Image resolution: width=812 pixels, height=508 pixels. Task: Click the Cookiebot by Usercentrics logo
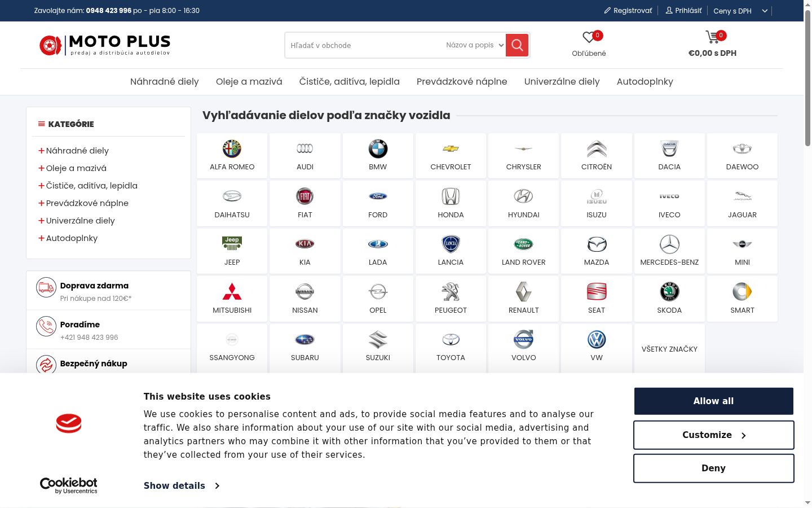[x=68, y=485]
